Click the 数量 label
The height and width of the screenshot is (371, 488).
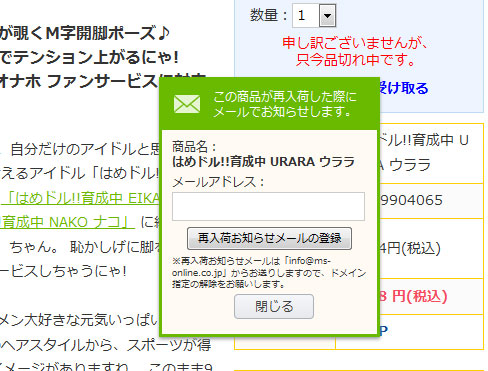pyautogui.click(x=269, y=15)
